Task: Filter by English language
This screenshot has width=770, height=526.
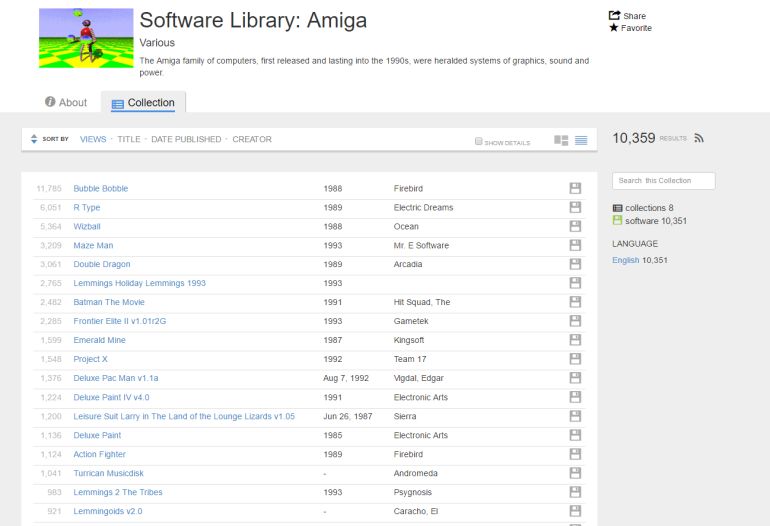Action: click(625, 260)
